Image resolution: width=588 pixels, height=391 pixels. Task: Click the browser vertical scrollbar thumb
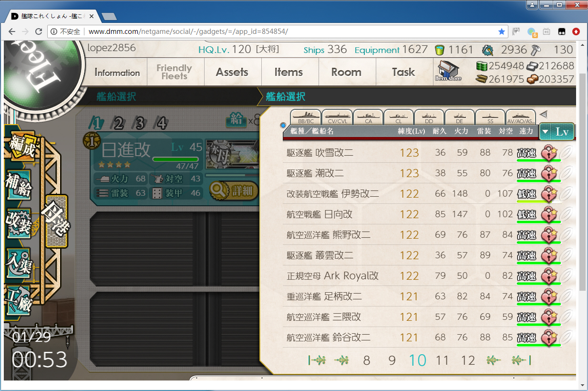(x=582, y=182)
